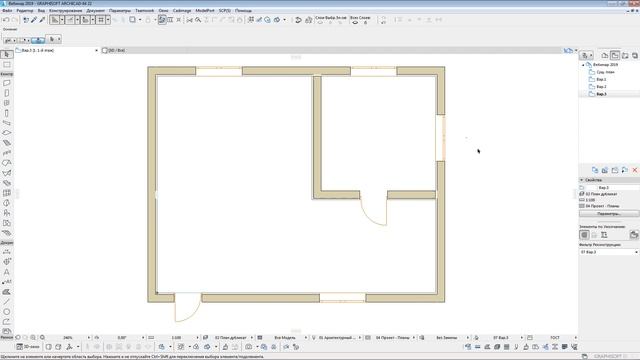The image size is (640, 360).
Task: Select the Curtain Wall tool
Action: click(x=7, y=193)
